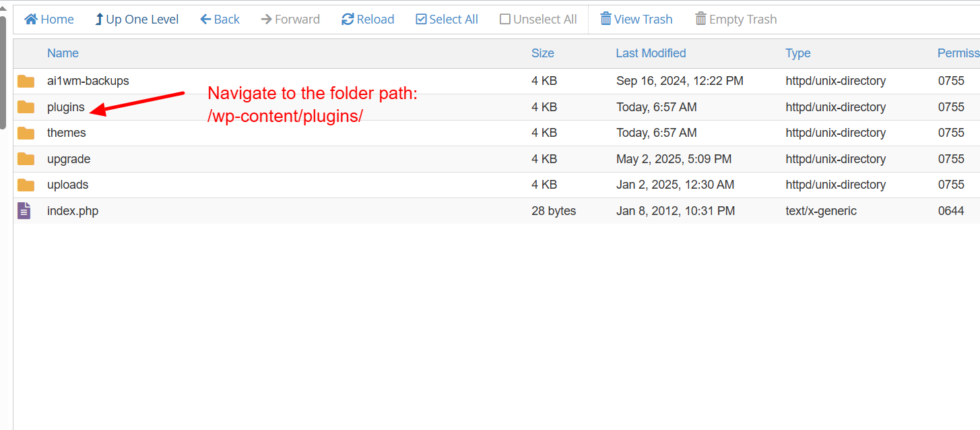Sort by Last Modified column header
The image size is (980, 430).
651,53
